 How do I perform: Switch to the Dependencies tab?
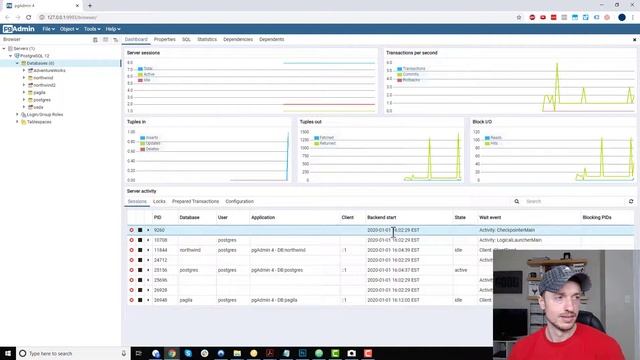point(238,40)
